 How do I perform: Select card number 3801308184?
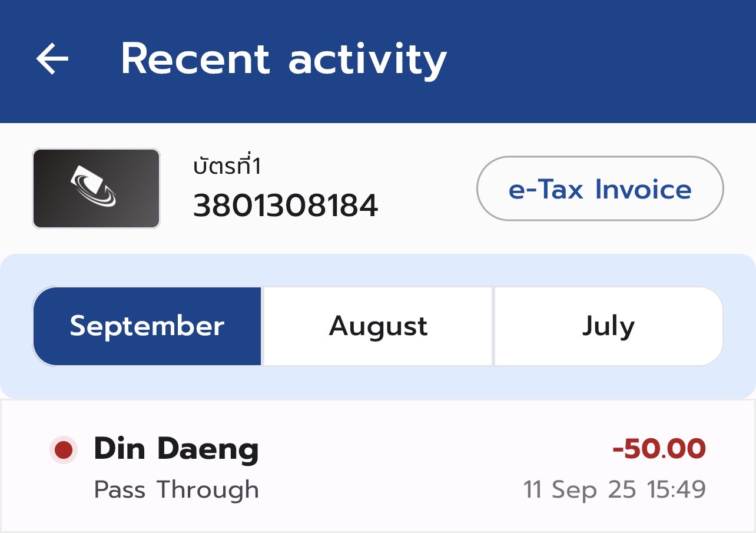click(x=286, y=206)
